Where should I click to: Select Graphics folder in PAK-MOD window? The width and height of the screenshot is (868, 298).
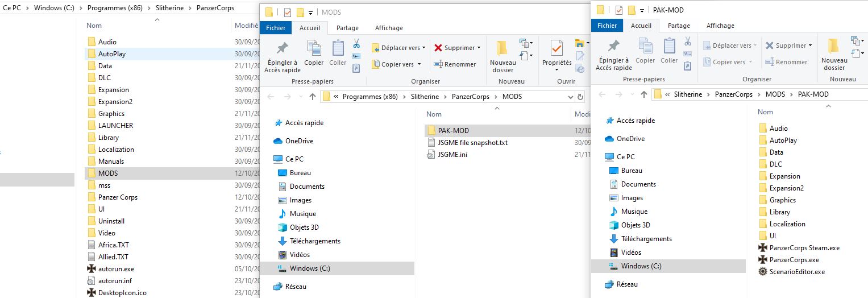tap(776, 200)
